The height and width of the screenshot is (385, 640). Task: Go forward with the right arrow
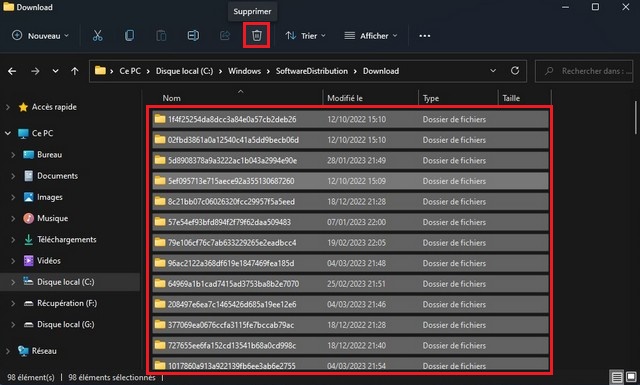point(35,71)
